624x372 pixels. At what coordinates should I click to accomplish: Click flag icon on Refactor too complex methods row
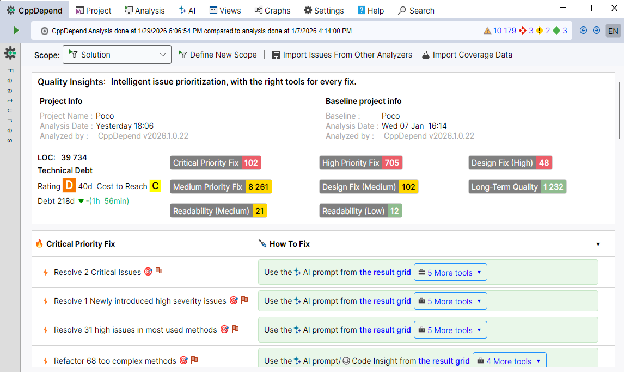point(194,360)
